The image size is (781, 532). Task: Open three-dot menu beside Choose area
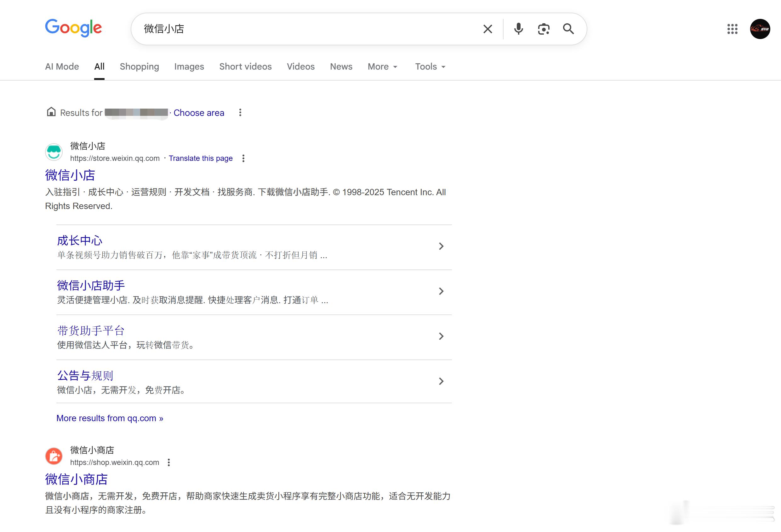[x=240, y=112]
